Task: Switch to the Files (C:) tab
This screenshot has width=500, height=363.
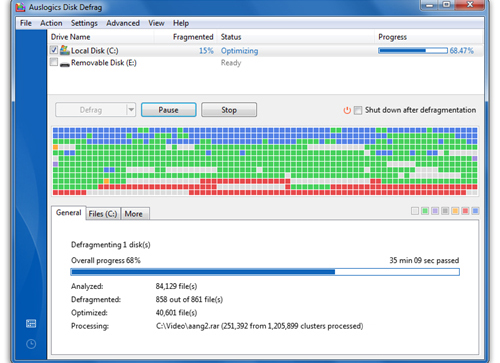Action: pyautogui.click(x=103, y=214)
